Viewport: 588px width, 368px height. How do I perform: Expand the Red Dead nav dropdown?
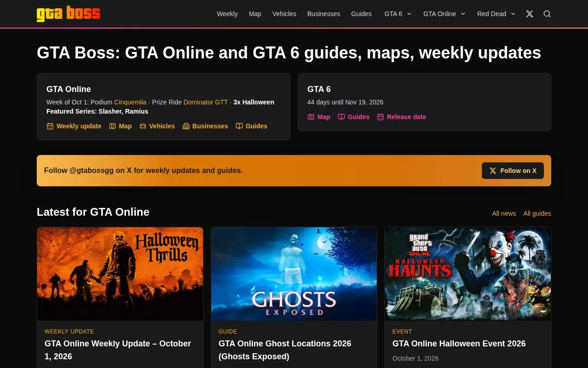point(496,14)
